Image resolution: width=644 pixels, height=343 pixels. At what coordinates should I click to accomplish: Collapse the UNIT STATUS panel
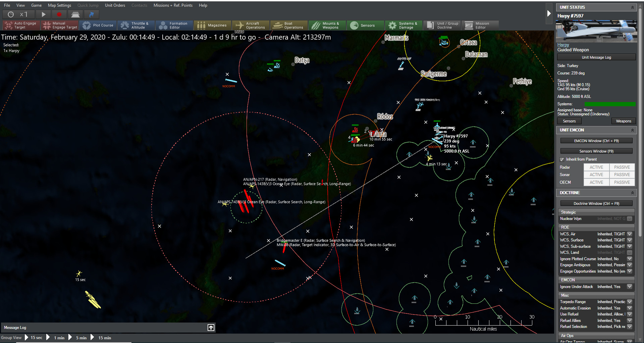(633, 7)
